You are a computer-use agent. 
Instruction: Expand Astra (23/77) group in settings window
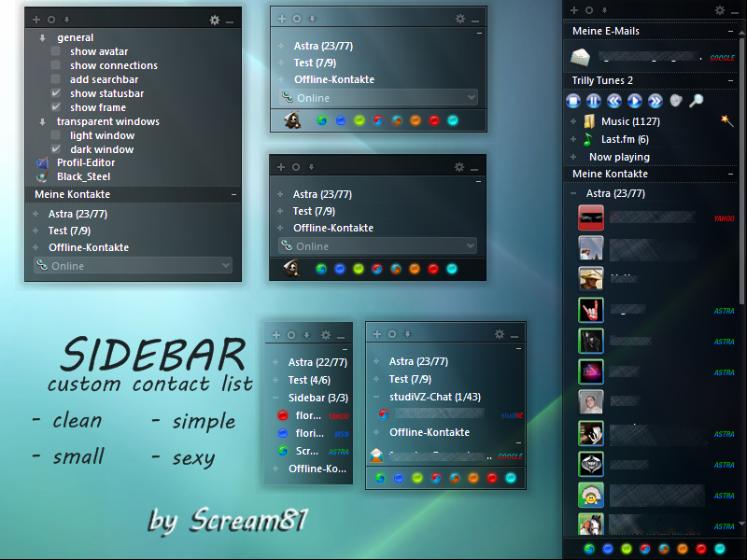point(35,214)
